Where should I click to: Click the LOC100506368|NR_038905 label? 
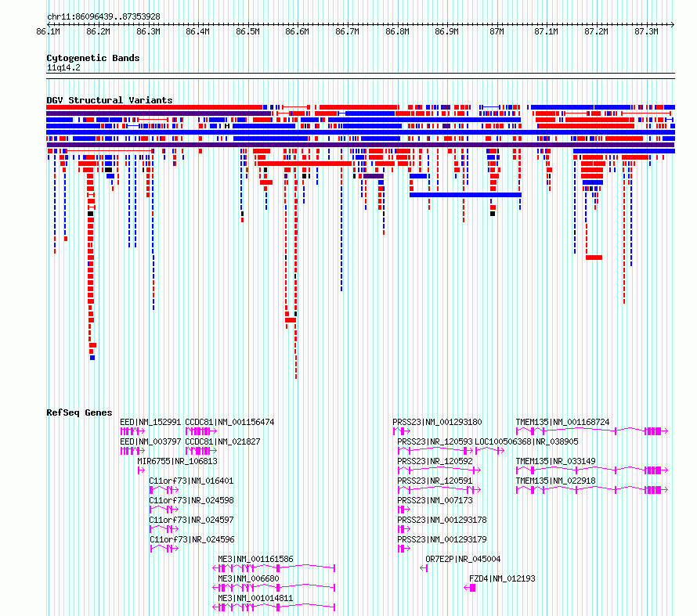pos(527,442)
